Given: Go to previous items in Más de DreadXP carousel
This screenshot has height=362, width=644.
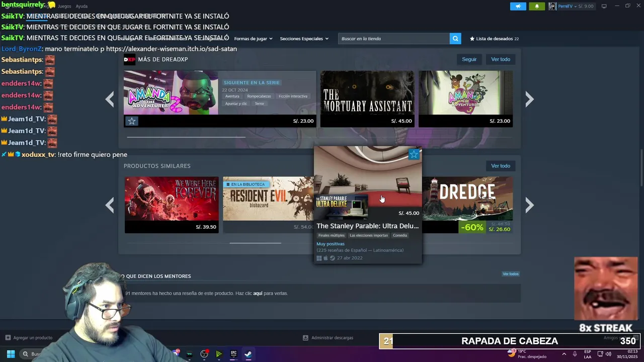Looking at the screenshot, I should [110, 99].
